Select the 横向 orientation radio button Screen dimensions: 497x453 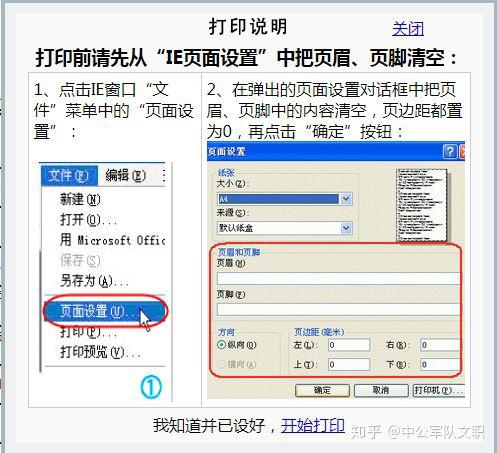222,364
